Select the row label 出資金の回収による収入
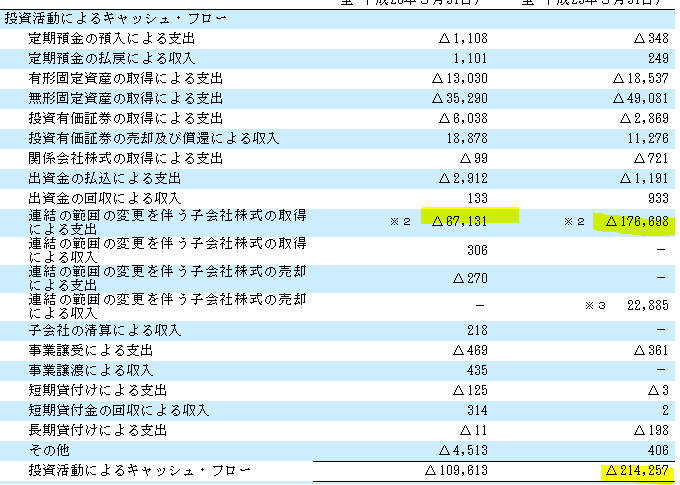This screenshot has height=485, width=680. [x=105, y=198]
